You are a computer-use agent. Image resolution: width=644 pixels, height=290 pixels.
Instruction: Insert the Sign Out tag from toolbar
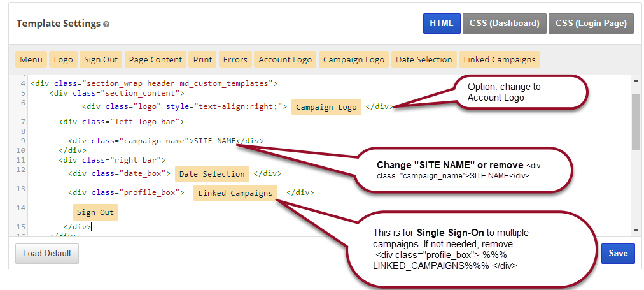101,59
